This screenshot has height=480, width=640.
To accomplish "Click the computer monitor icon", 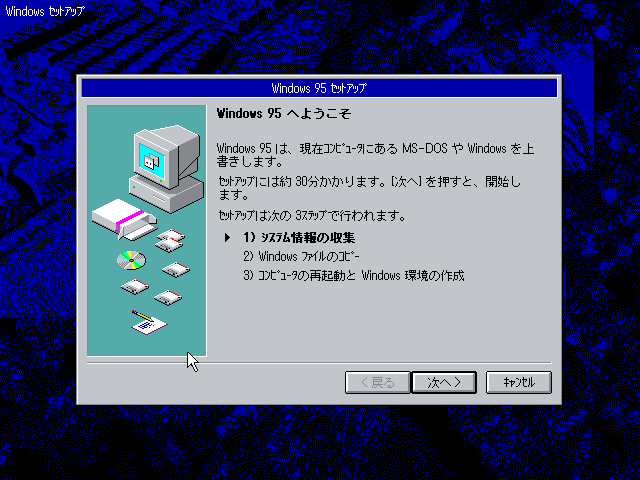I will 167,156.
